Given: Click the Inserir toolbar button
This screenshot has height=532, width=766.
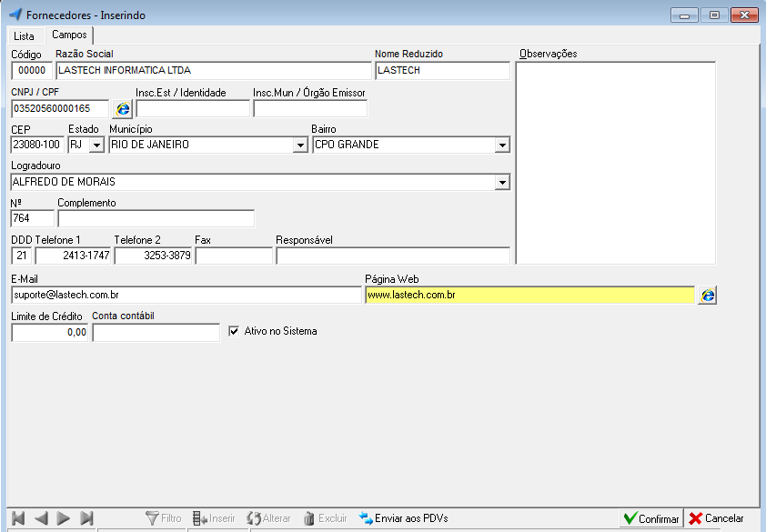Looking at the screenshot, I should (214, 518).
